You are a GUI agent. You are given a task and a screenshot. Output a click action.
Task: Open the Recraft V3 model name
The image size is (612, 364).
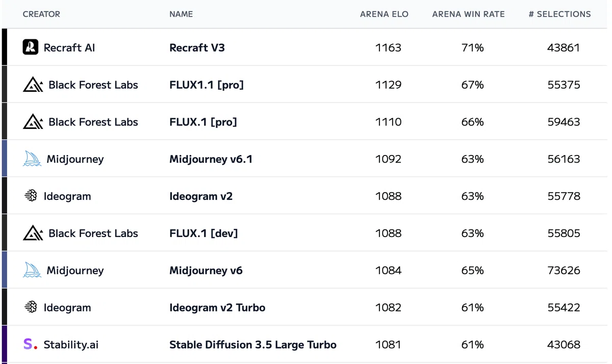pos(197,48)
